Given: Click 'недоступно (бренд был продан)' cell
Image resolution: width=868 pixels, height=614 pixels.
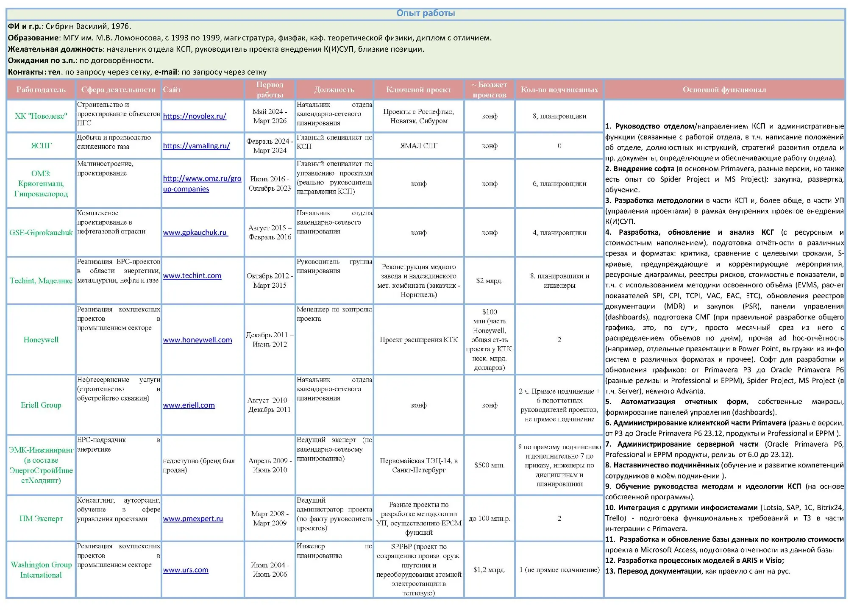Looking at the screenshot, I should click(203, 465).
